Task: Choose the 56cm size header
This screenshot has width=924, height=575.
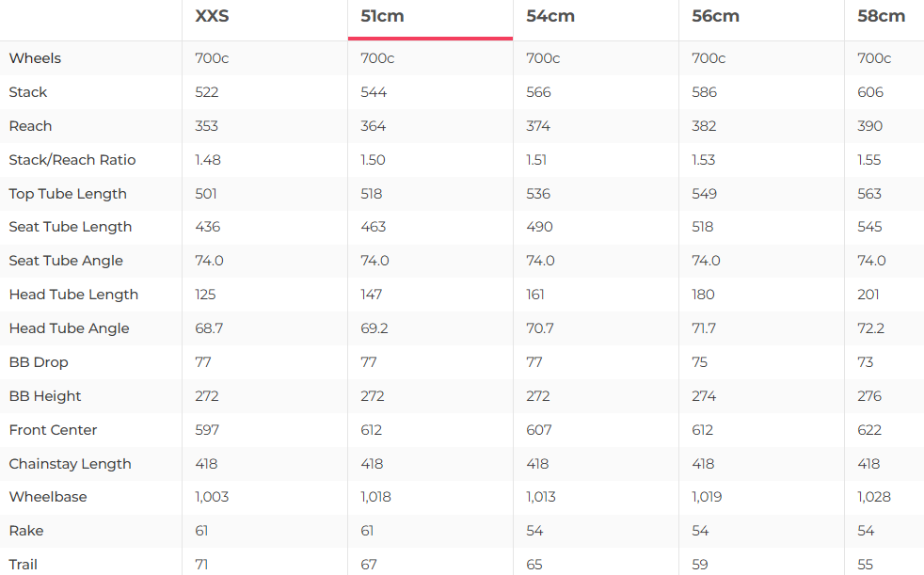Action: click(x=716, y=17)
